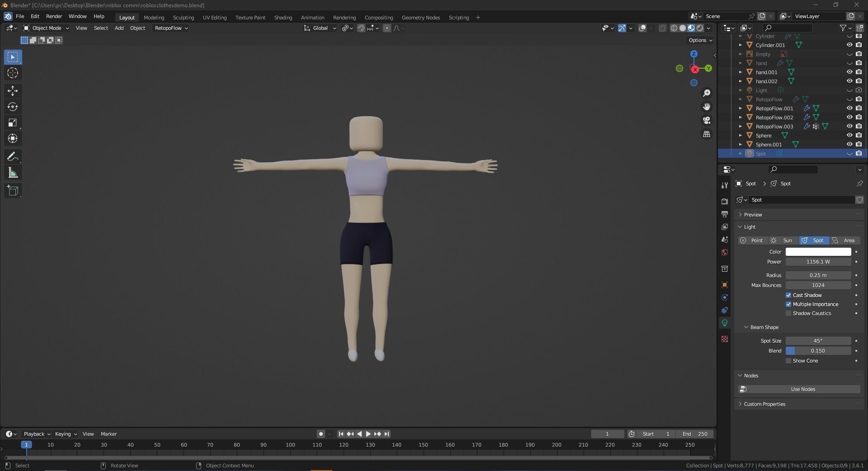868x471 pixels.
Task: Collapse the Beam Shape subpanel
Action: click(764, 327)
